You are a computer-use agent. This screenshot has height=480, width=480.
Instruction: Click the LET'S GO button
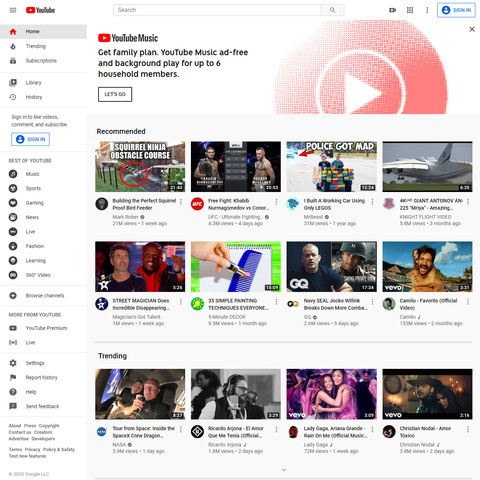[115, 94]
